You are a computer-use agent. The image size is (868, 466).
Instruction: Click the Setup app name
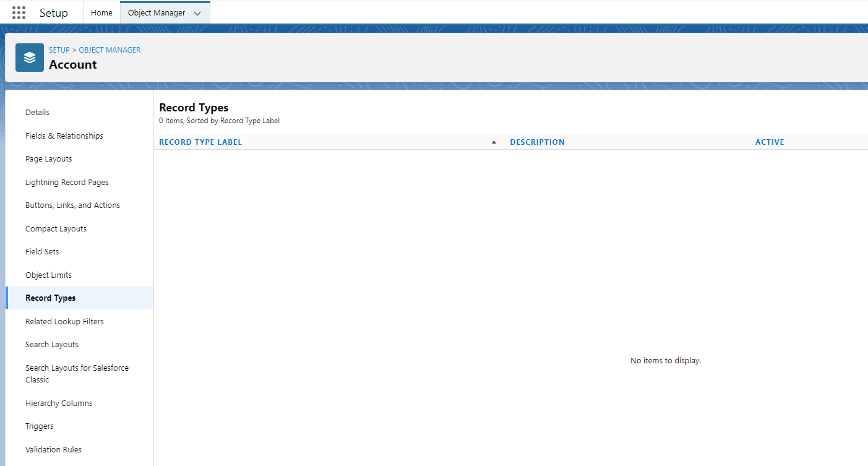pyautogui.click(x=54, y=13)
